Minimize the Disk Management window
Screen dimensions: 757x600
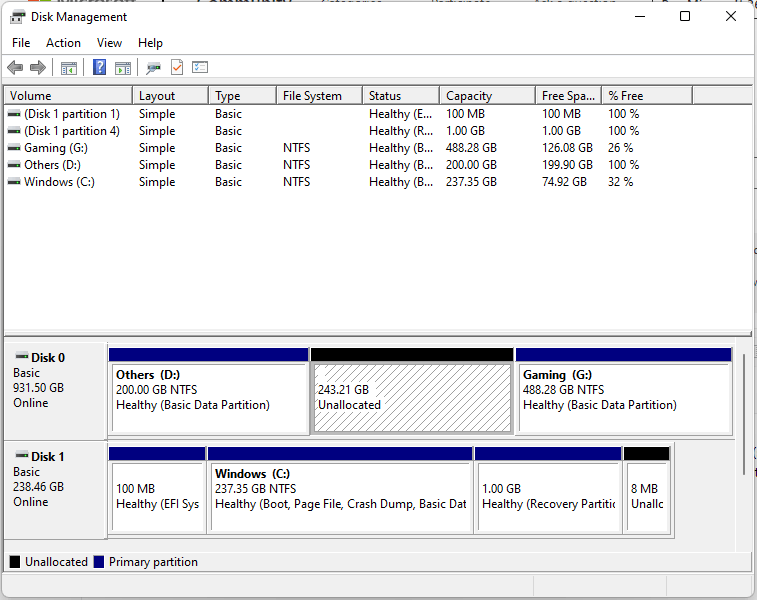click(640, 16)
